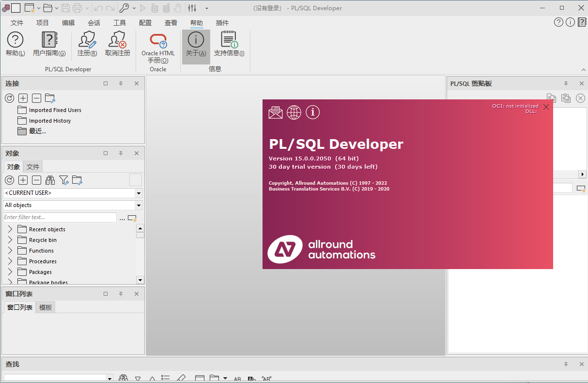
Task: Toggle pin on the Window List panel
Action: pyautogui.click(x=121, y=294)
